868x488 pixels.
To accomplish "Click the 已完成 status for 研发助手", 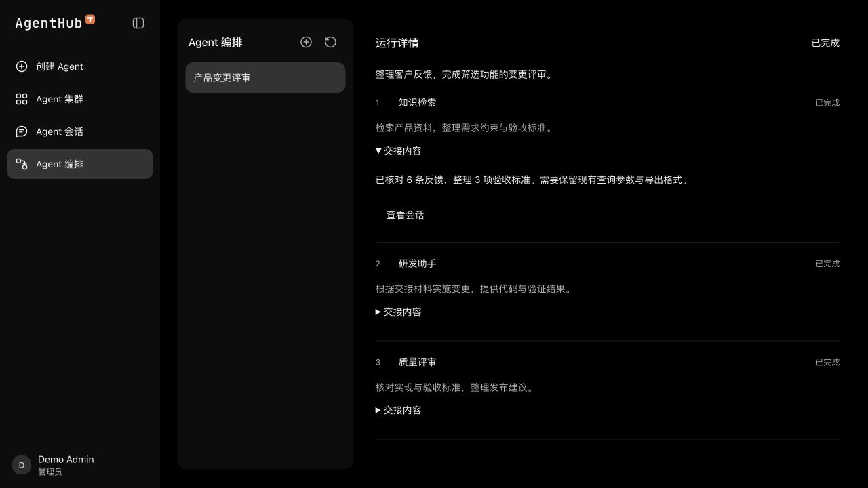I will pyautogui.click(x=827, y=264).
